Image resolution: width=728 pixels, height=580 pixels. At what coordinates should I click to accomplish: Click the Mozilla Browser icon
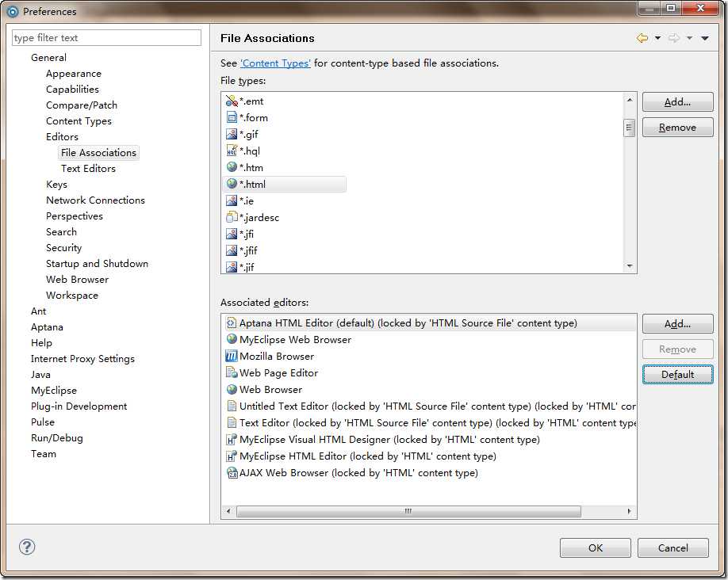232,356
